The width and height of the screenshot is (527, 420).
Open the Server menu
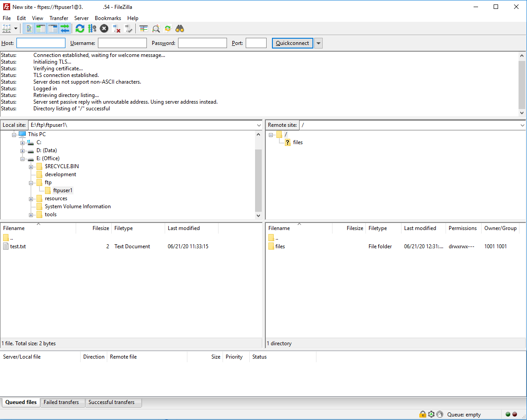pyautogui.click(x=81, y=18)
